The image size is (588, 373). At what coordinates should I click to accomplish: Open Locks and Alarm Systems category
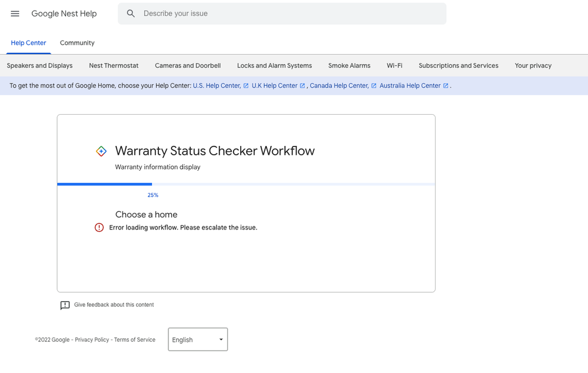(274, 66)
